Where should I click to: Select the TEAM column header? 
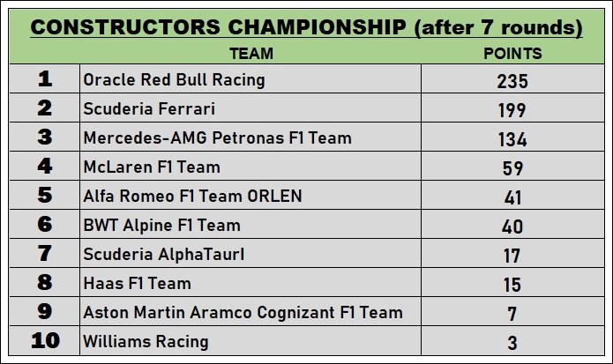coord(251,54)
